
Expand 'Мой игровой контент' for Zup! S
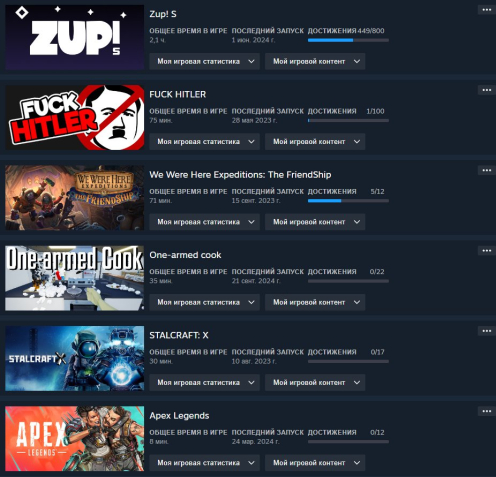point(315,61)
